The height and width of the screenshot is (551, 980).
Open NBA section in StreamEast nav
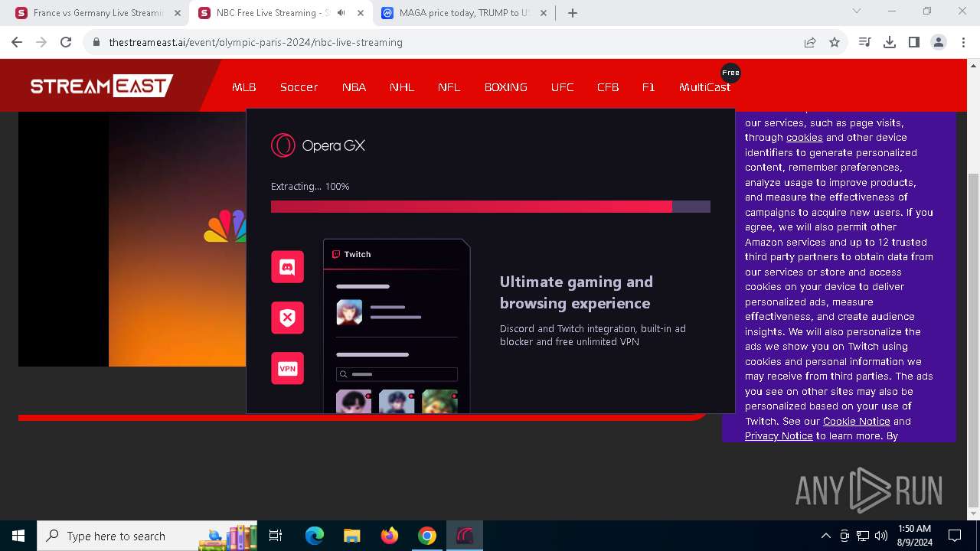(x=354, y=87)
